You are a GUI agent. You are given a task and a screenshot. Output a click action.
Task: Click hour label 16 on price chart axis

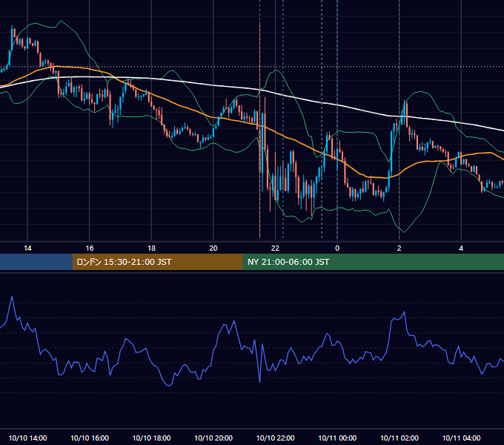[90, 248]
